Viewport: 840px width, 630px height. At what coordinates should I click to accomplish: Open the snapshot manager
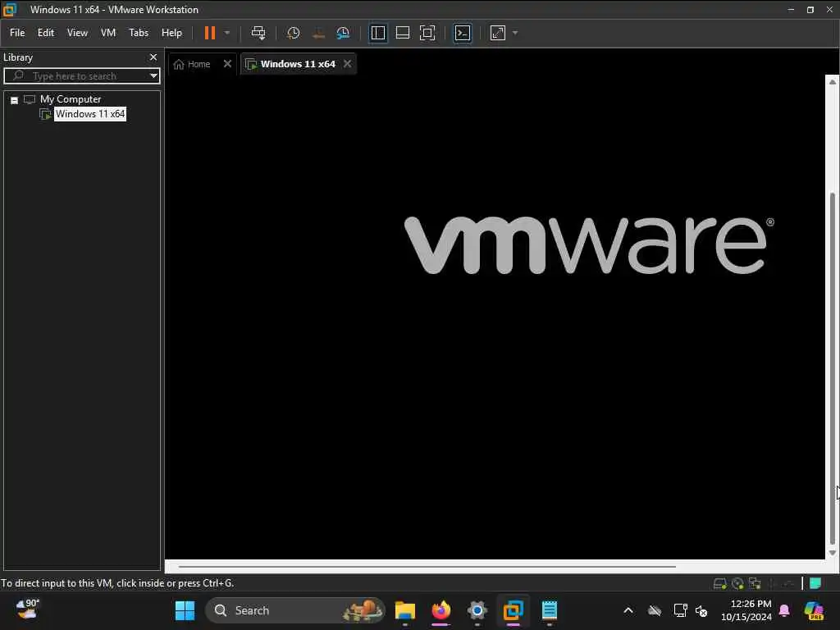point(343,33)
